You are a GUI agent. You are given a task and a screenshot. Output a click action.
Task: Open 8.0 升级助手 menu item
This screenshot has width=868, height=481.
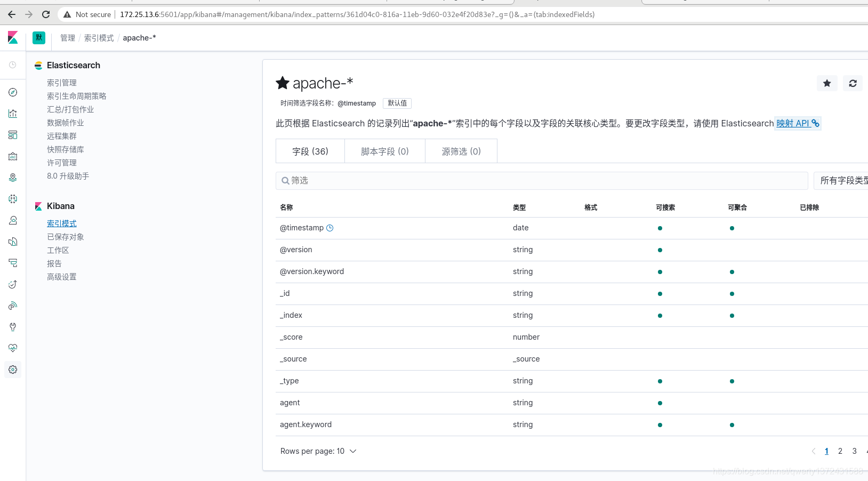click(x=68, y=176)
